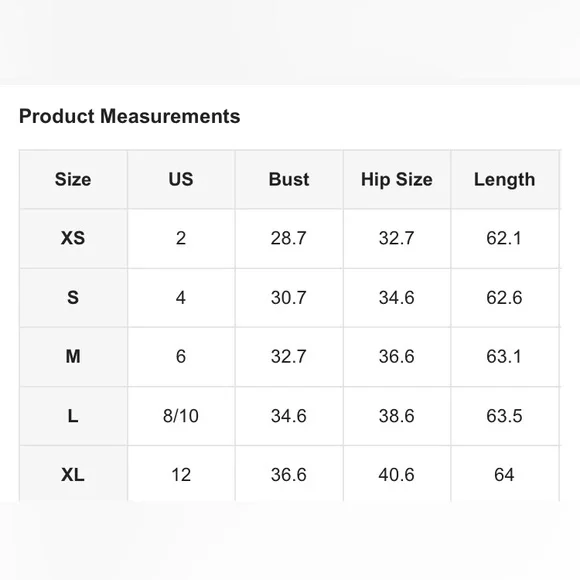The width and height of the screenshot is (580, 580).
Task: Click the 40.6 hip size cell
Action: pos(397,475)
